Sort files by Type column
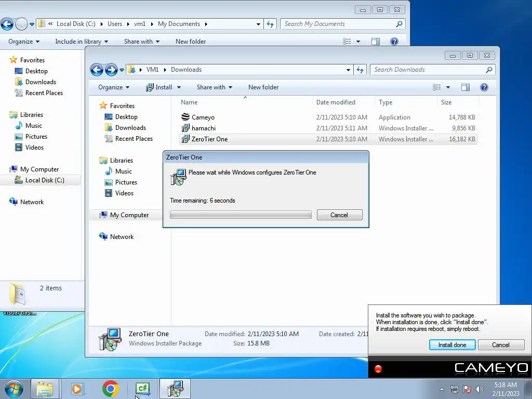 (x=385, y=102)
